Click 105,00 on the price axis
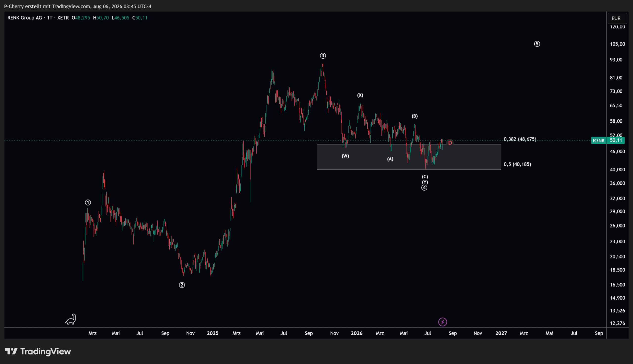This screenshot has width=633, height=364. tap(617, 44)
